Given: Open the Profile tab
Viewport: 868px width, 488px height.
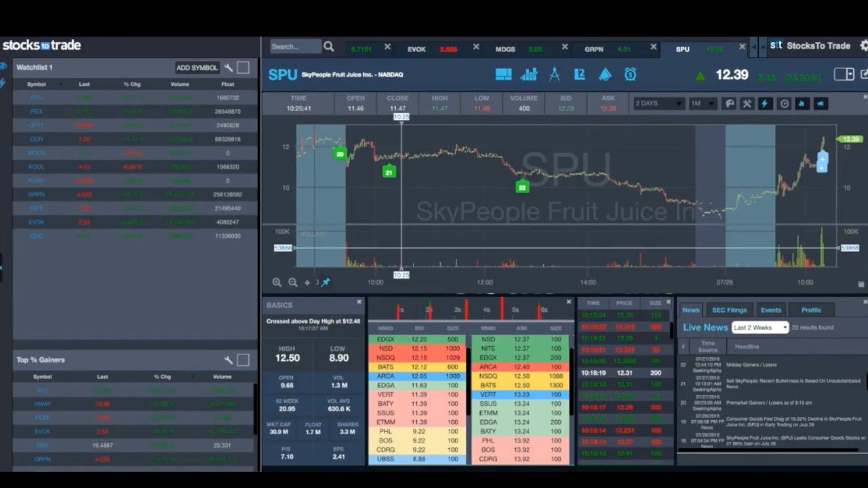Looking at the screenshot, I should pyautogui.click(x=811, y=310).
